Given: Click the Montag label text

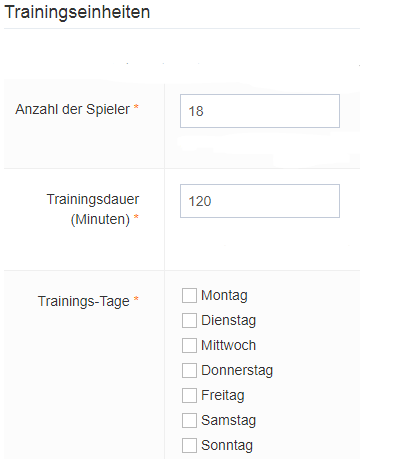Looking at the screenshot, I should (x=224, y=296).
